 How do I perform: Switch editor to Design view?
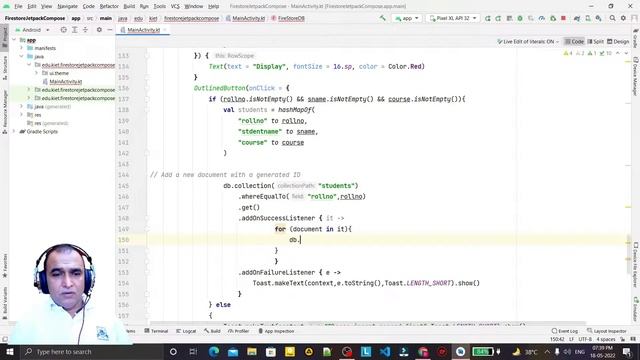[x=618, y=42]
